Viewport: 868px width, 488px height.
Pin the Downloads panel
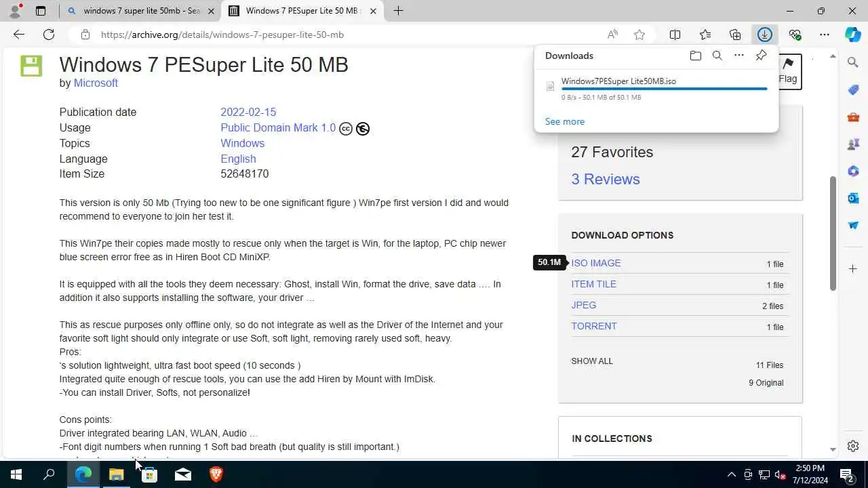(761, 56)
